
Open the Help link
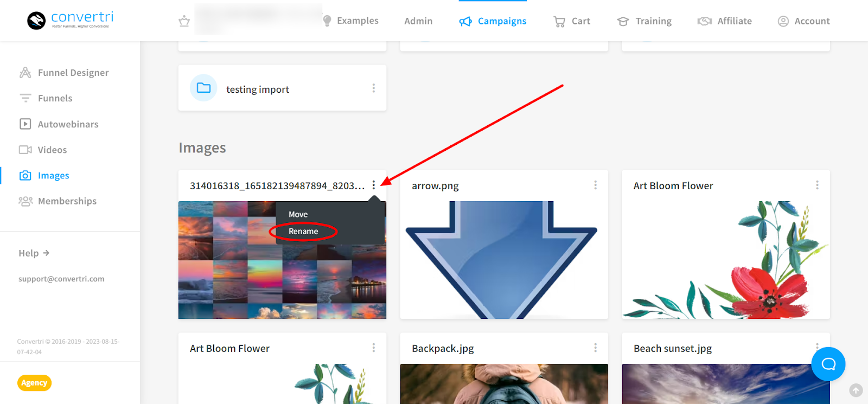coord(34,253)
